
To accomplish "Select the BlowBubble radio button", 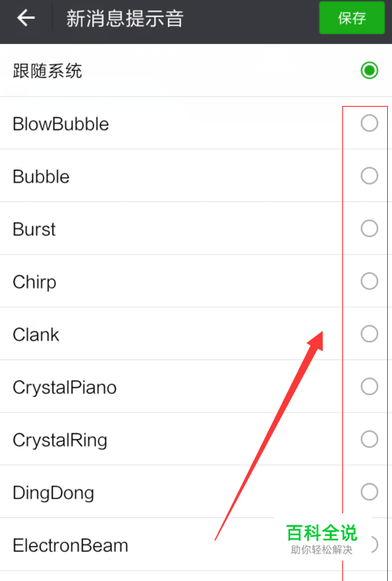I will coord(369,123).
